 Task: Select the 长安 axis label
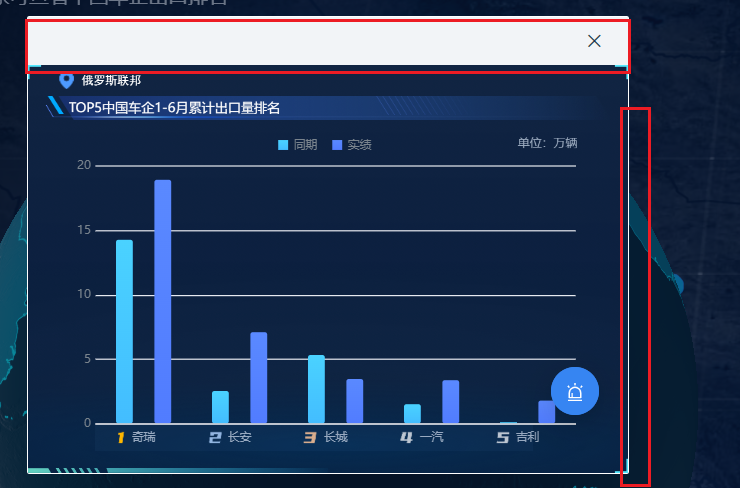[240, 437]
